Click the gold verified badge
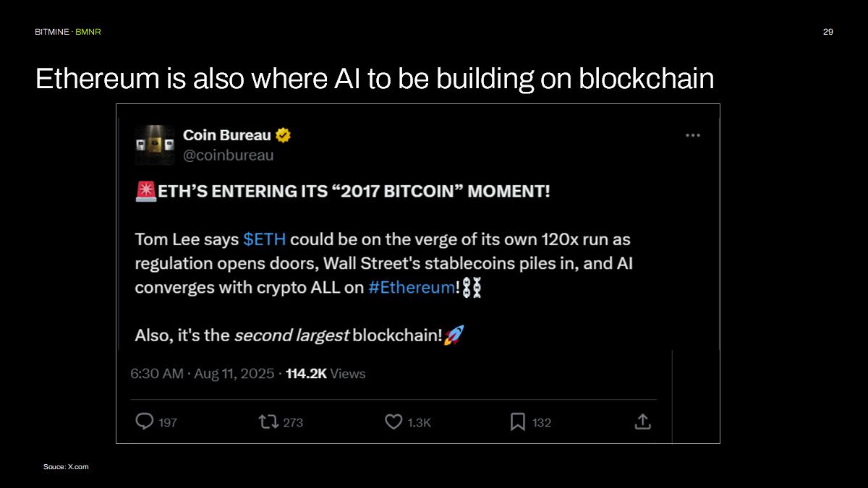This screenshot has height=488, width=868. (284, 135)
